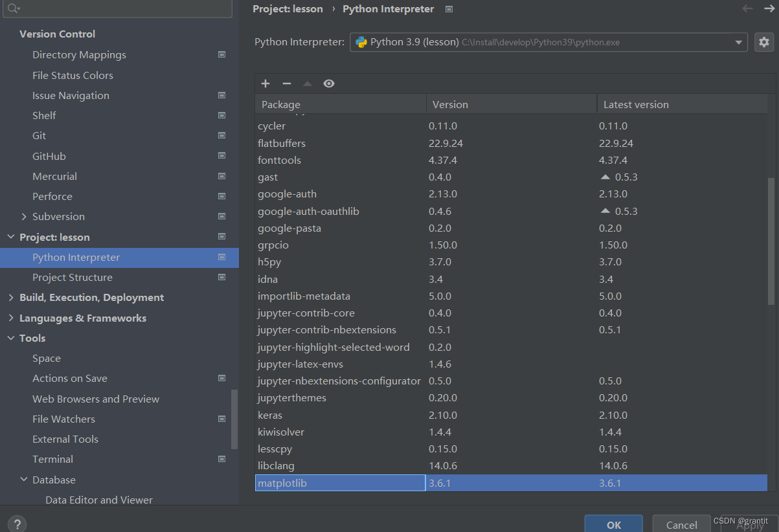Screen dimensions: 779x532
Task: Click the Cancel button
Action: pos(682,524)
